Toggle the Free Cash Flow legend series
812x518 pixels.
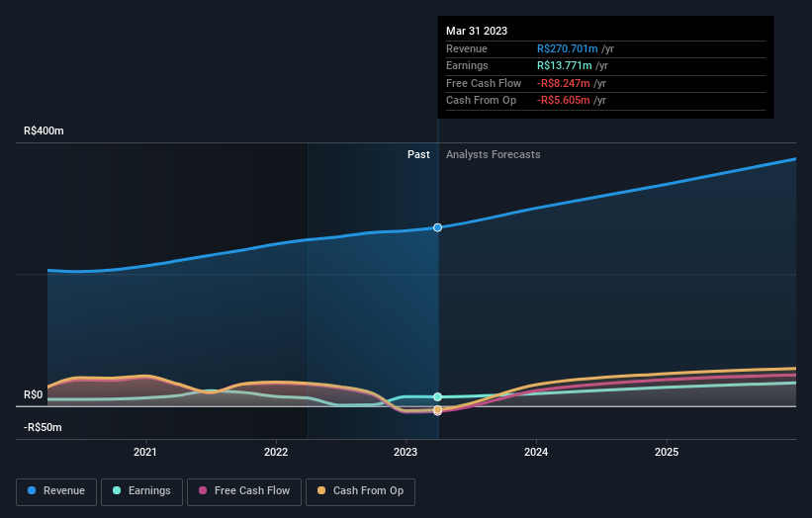pyautogui.click(x=244, y=491)
